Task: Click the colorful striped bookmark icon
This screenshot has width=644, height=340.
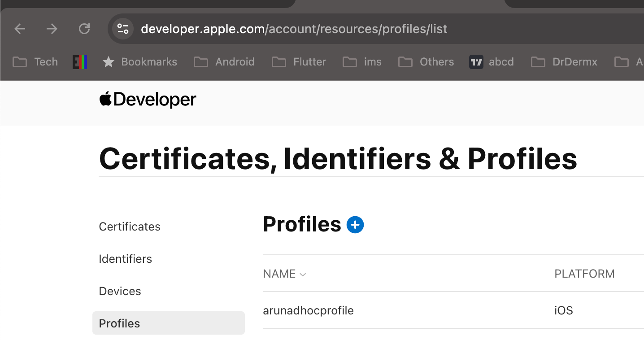Action: tap(80, 62)
